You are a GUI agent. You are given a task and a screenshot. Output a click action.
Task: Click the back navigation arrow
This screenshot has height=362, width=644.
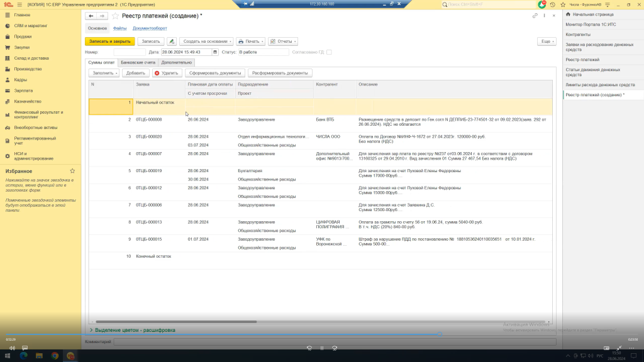91,16
